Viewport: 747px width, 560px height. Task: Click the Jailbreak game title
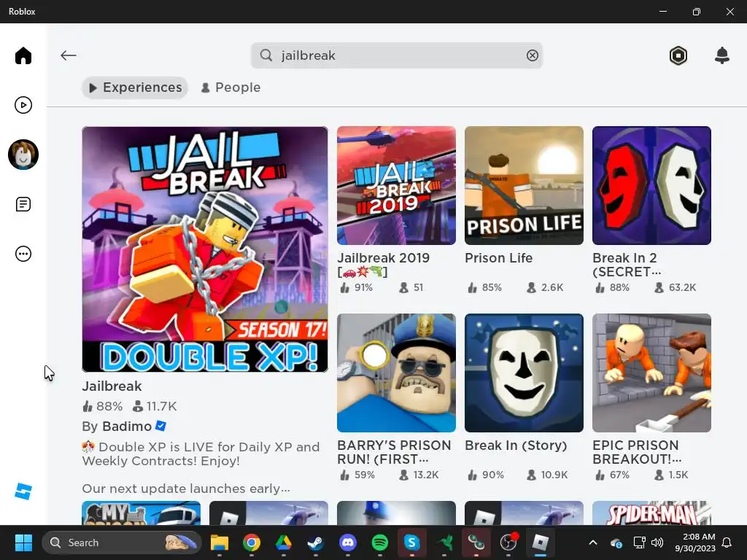click(x=112, y=386)
